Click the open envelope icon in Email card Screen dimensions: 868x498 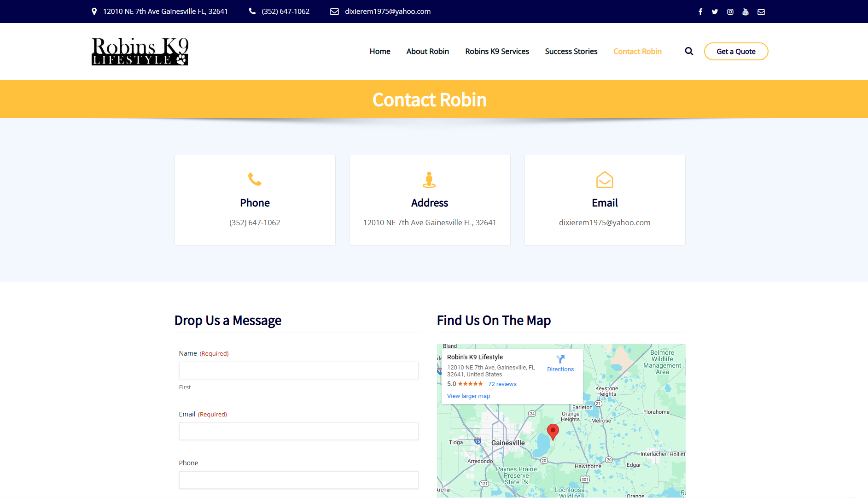(x=605, y=180)
